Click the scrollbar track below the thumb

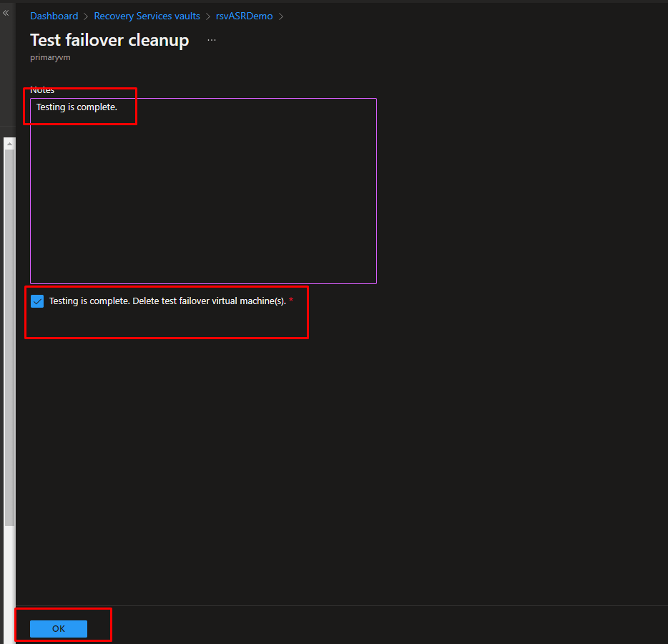click(x=9, y=572)
